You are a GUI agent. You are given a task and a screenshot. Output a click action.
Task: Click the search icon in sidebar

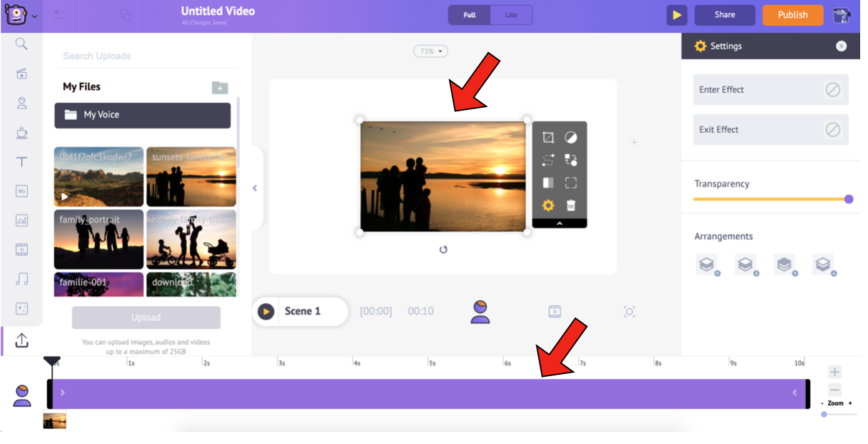point(21,44)
